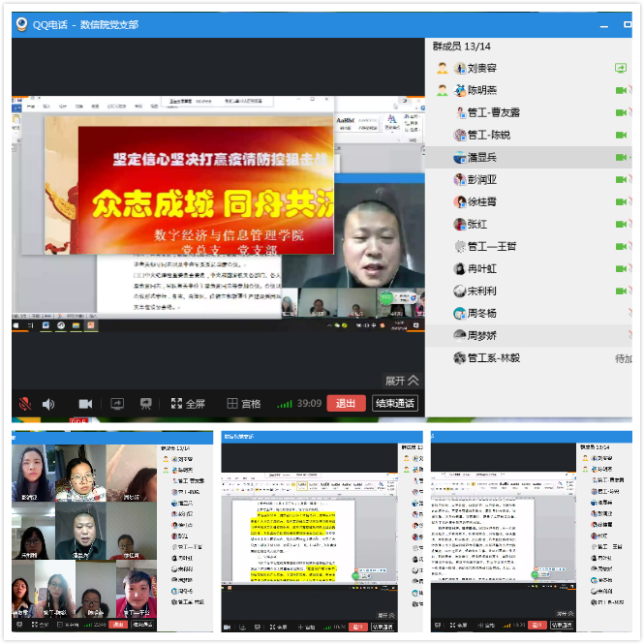
Task: Expand the panel with 展开 chevron
Action: (x=402, y=381)
